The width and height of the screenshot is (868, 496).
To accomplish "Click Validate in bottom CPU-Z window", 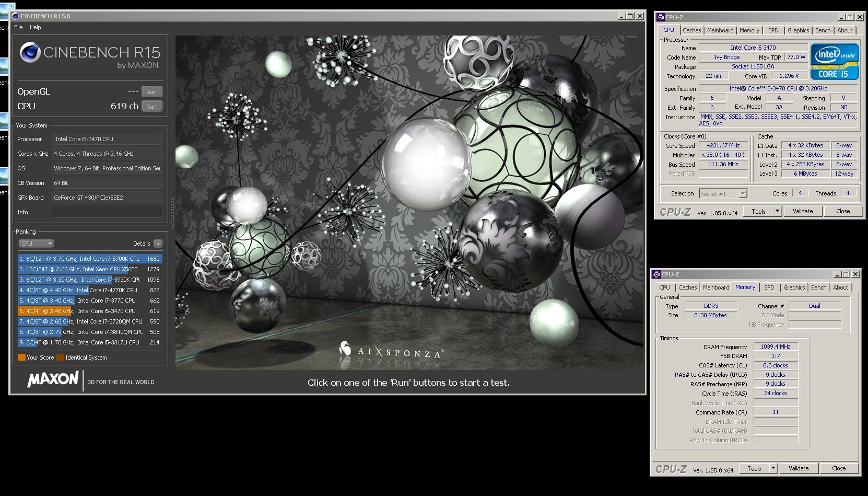I will [799, 468].
